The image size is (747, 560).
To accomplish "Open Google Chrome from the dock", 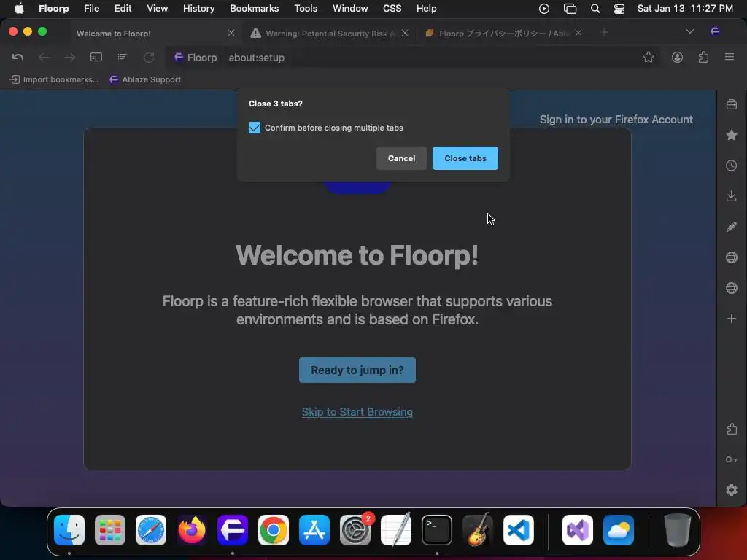I will [x=274, y=530].
